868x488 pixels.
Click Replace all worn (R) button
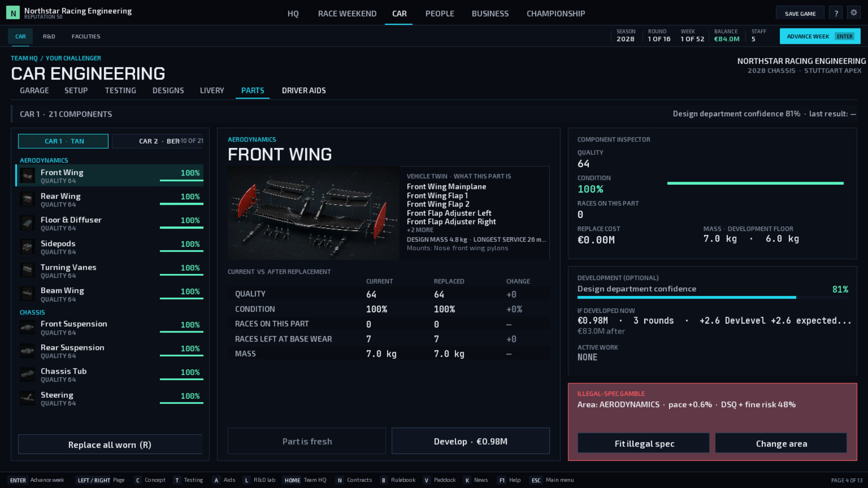coord(110,445)
